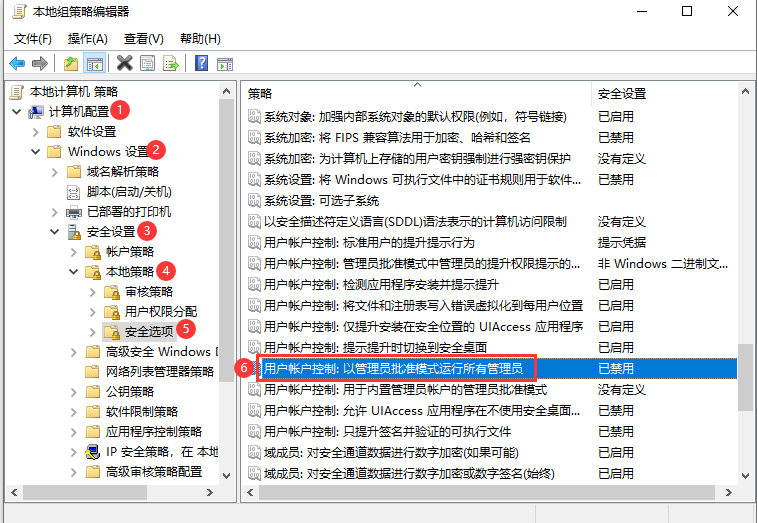The width and height of the screenshot is (757, 523).
Task: Click the 帐户策略 locked folder icon
Action: click(x=92, y=252)
